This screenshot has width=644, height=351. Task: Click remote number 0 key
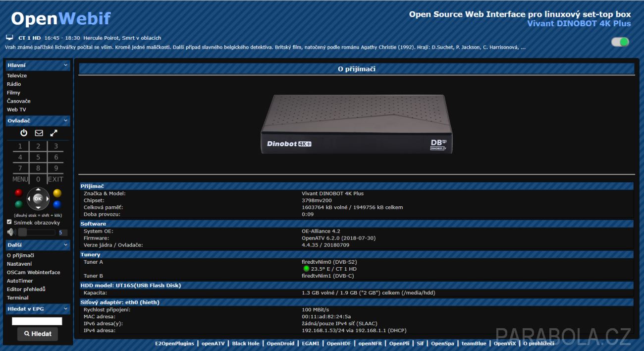[x=38, y=179]
